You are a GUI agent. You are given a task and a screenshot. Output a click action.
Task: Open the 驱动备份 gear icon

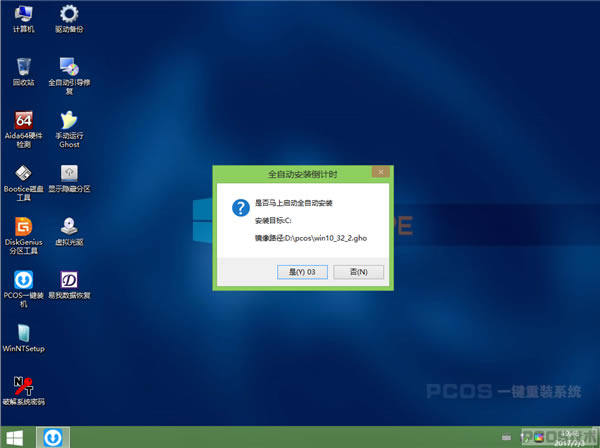click(69, 19)
